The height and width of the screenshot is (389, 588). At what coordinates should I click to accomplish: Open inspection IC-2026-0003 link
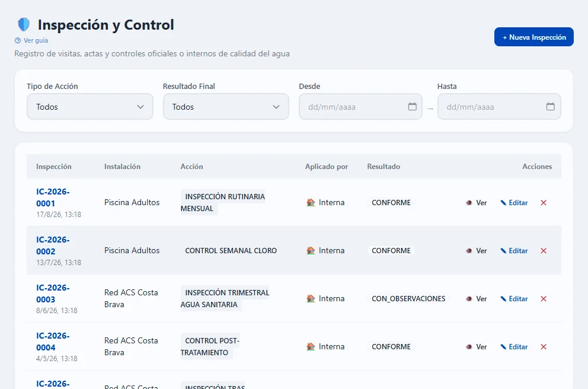(x=53, y=294)
